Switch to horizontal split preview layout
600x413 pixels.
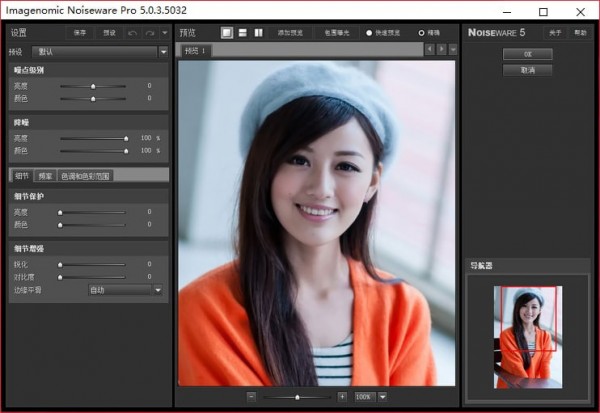coord(243,33)
